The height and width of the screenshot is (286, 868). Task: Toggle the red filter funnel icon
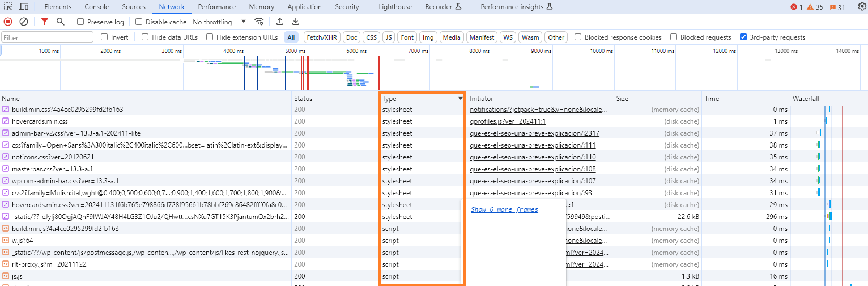click(45, 22)
